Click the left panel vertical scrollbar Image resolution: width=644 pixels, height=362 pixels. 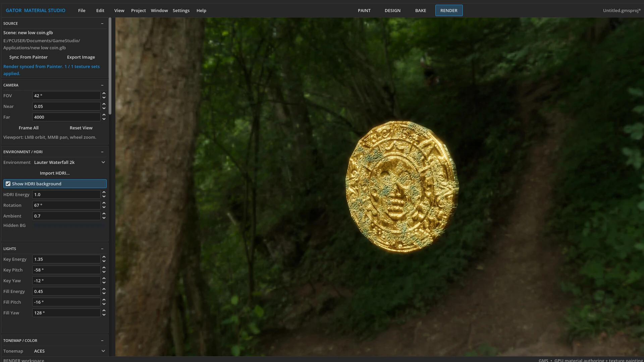[x=110, y=66]
